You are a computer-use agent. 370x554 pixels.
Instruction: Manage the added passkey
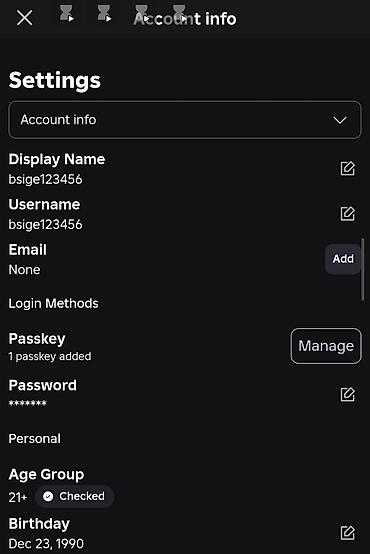pos(326,346)
